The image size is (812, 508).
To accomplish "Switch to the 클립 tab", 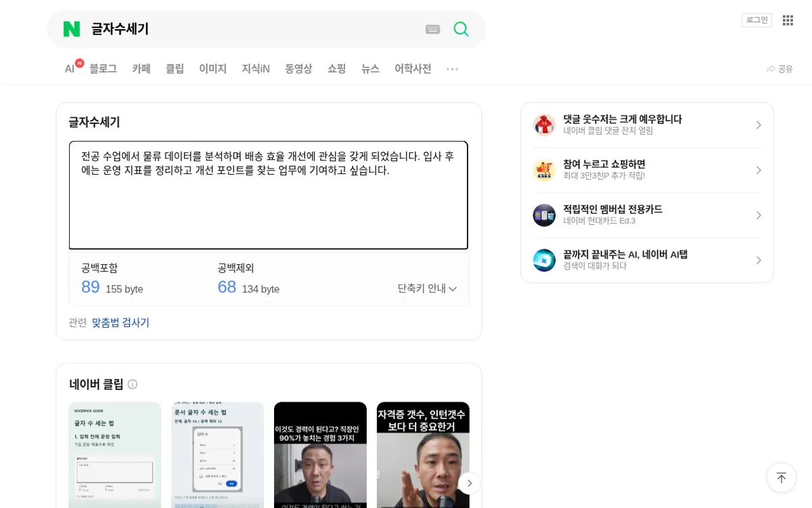I will [175, 69].
